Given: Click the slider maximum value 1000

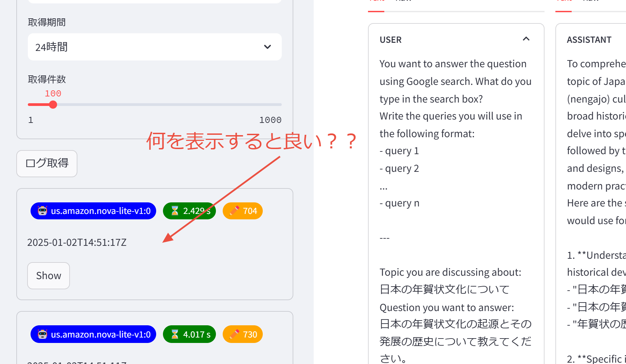Looking at the screenshot, I should tap(270, 120).
